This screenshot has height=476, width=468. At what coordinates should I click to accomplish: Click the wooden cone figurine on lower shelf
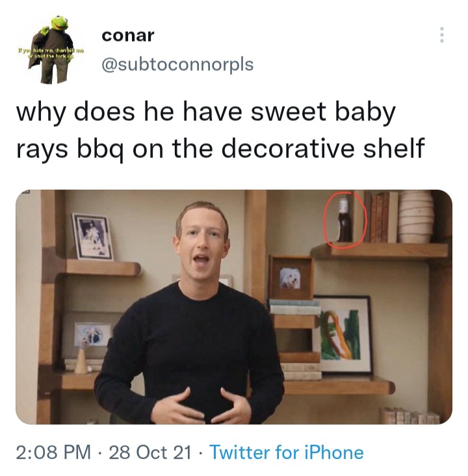(x=81, y=360)
